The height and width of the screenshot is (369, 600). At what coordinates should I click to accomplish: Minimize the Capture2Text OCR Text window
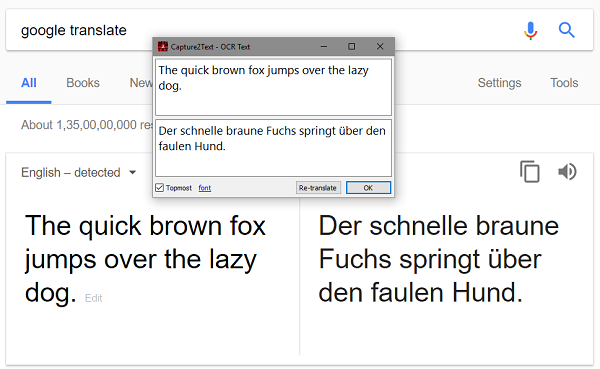point(324,46)
